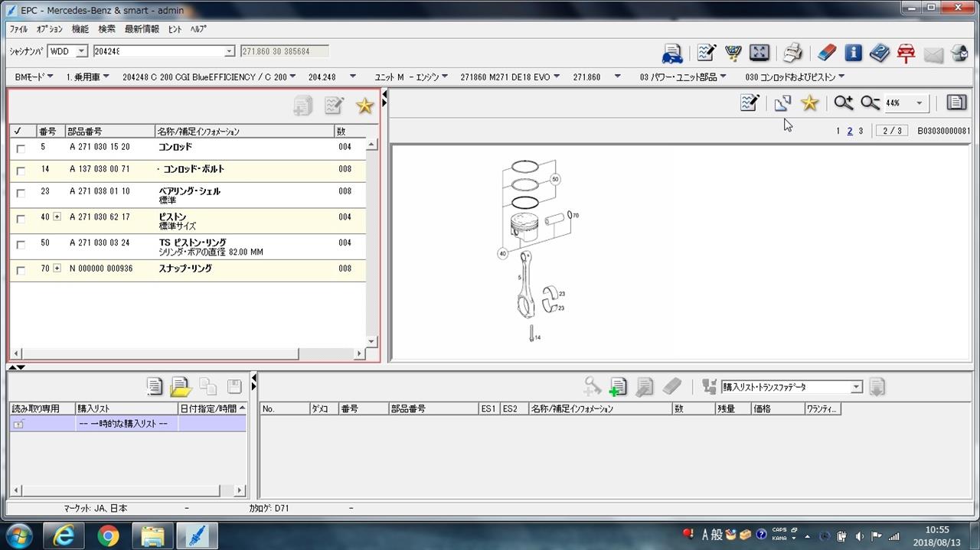The width and height of the screenshot is (980, 550).
Task: Open the オプション menu
Action: click(50, 29)
